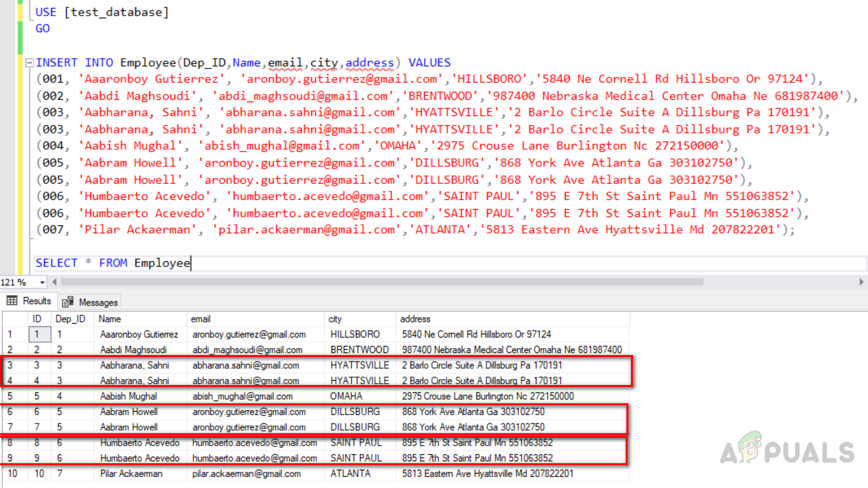Collapse the INSERT INTO statement region
This screenshot has width=868, height=488.
coord(29,63)
